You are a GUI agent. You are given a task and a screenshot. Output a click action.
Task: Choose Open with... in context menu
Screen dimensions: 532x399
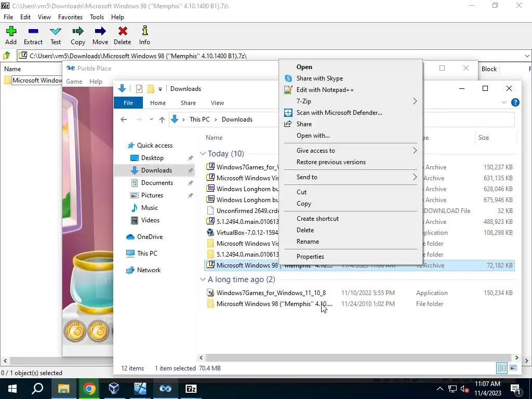(x=351, y=136)
